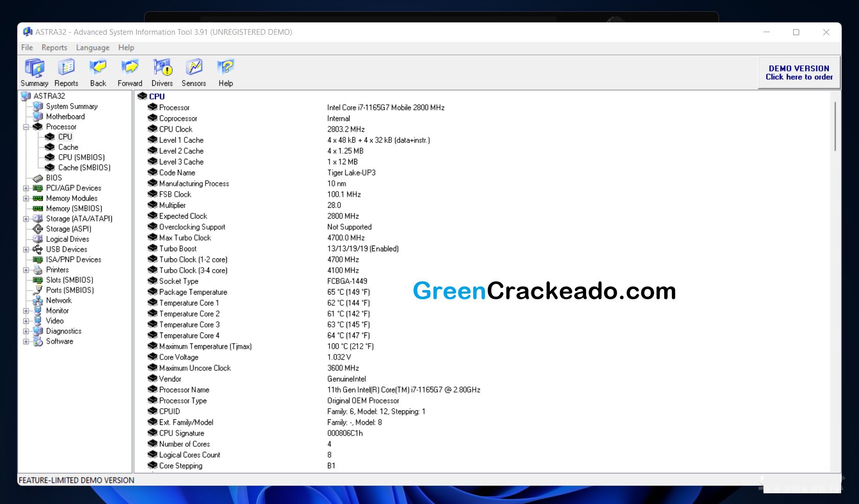This screenshot has width=859, height=504.
Task: Click the Ports (SMBIOS) icon in tree
Action: [38, 290]
